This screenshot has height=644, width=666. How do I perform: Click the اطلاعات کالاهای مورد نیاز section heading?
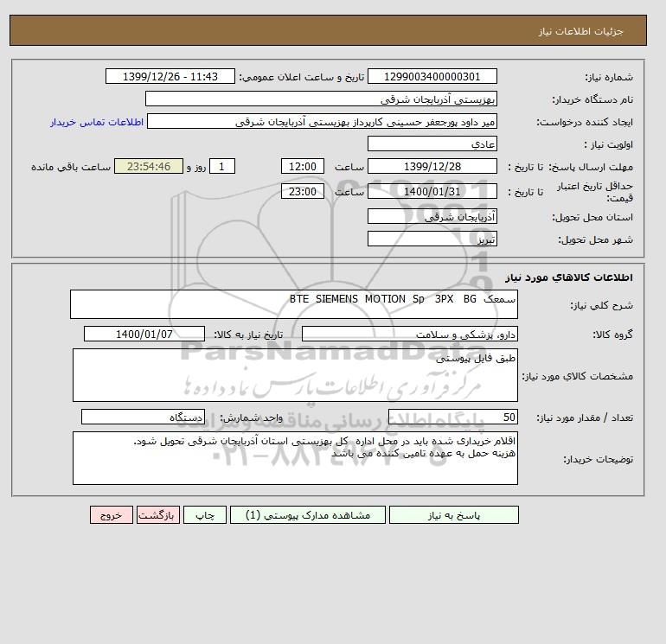coord(569,277)
